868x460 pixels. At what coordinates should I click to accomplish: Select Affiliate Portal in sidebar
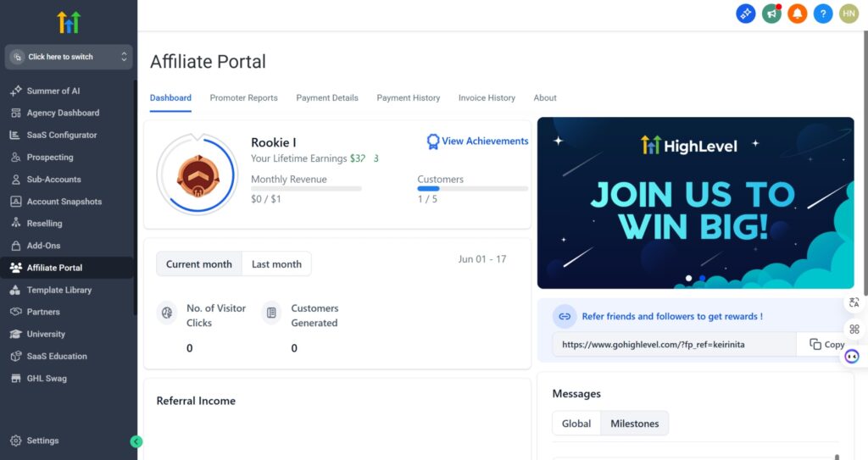pyautogui.click(x=66, y=268)
